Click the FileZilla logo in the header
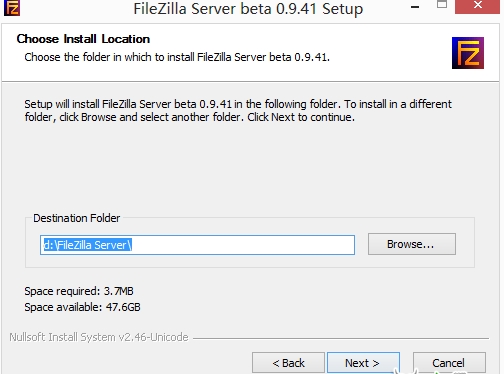The image size is (504, 374). click(x=468, y=53)
